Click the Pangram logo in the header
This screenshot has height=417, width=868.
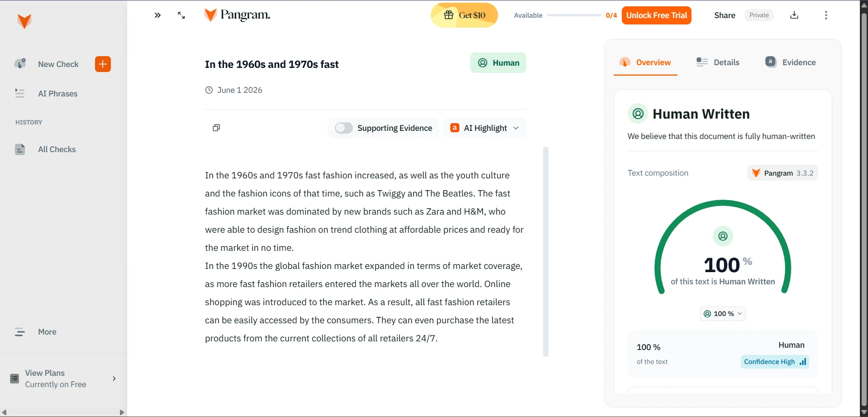pos(237,15)
